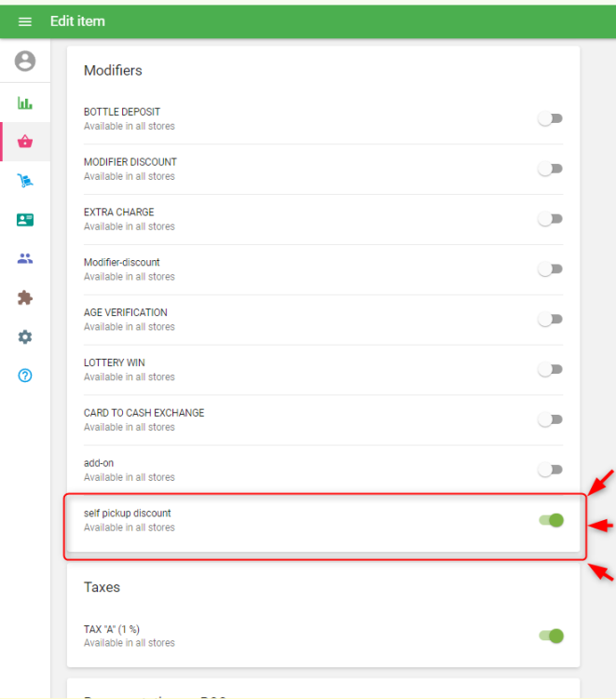Enable CARD TO CASH EXCHANGE toggle
This screenshot has height=699, width=616.
(551, 419)
